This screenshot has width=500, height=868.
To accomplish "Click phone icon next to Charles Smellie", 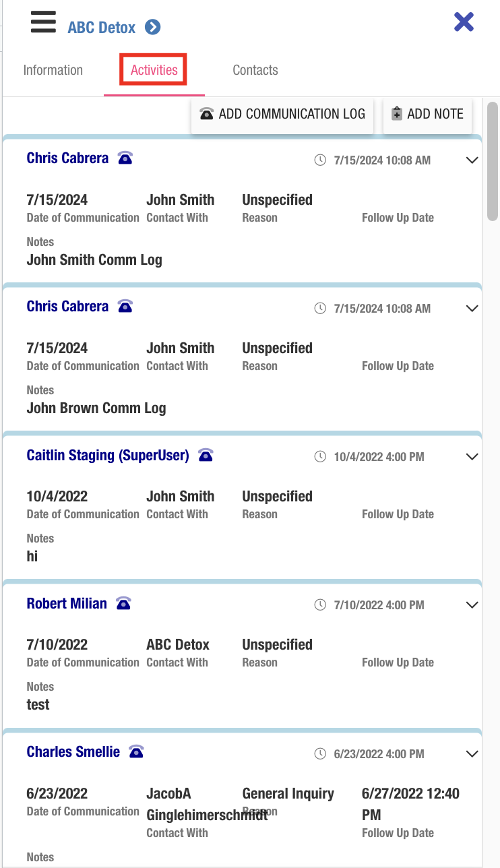I will (137, 751).
